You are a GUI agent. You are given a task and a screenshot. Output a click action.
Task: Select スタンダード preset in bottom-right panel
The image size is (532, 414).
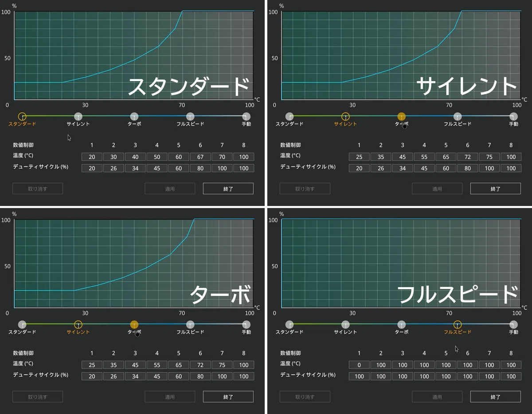[289, 324]
